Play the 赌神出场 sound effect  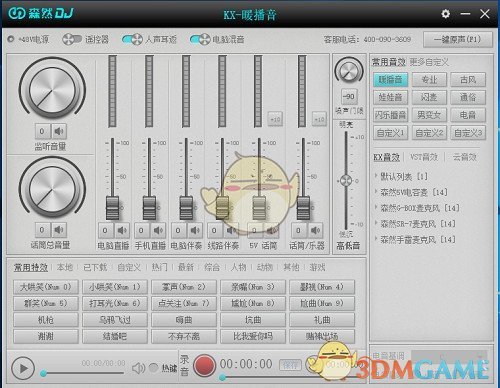click(322, 336)
